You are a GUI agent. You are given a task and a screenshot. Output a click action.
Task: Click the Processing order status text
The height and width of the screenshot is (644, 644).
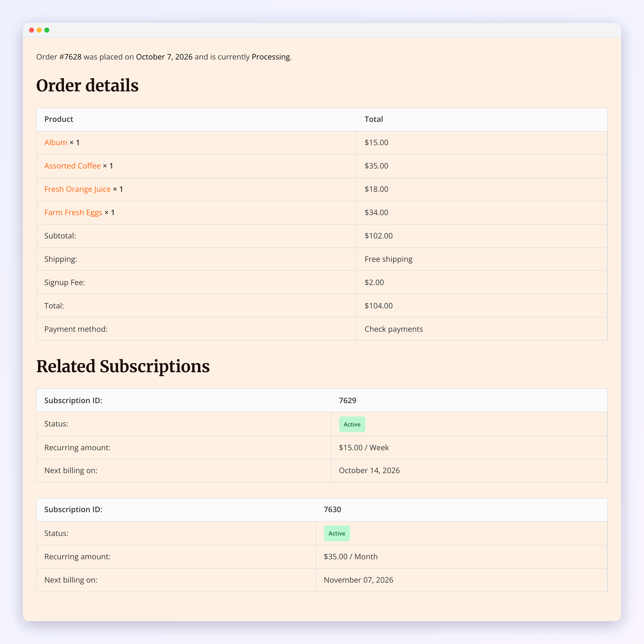tap(271, 57)
